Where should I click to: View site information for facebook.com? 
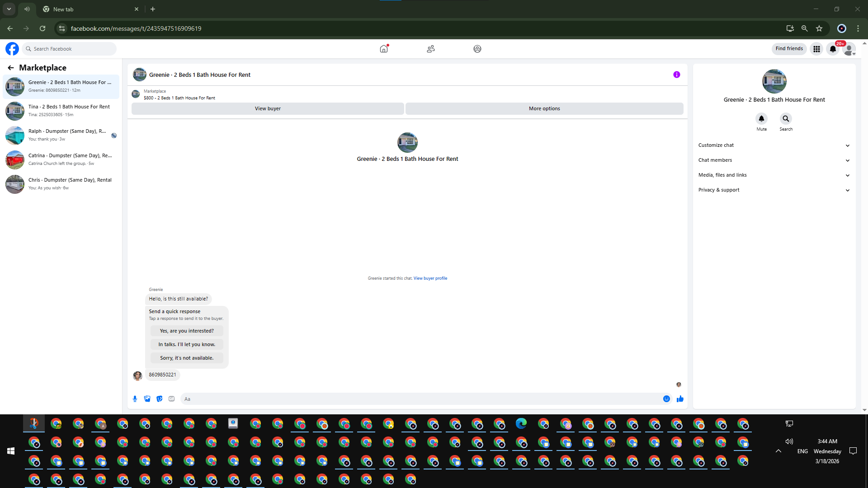point(62,28)
